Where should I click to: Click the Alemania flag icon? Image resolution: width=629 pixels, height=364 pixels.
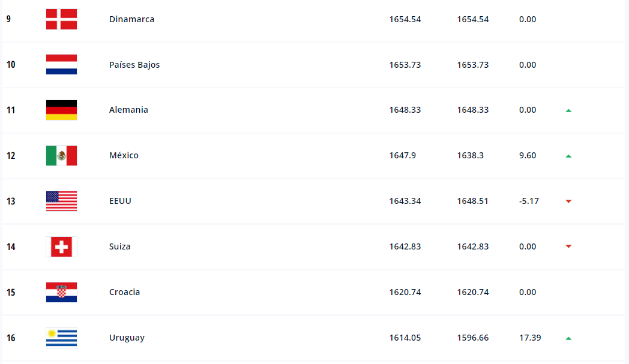coord(61,110)
